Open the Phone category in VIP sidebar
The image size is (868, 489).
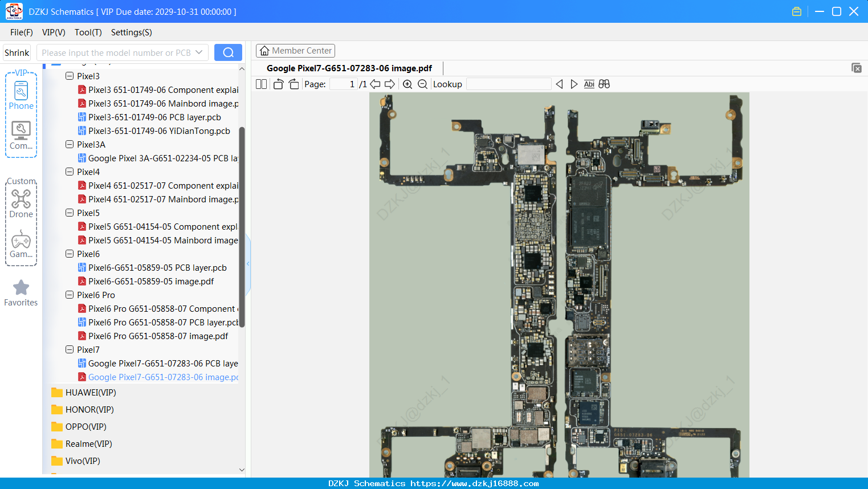click(21, 95)
